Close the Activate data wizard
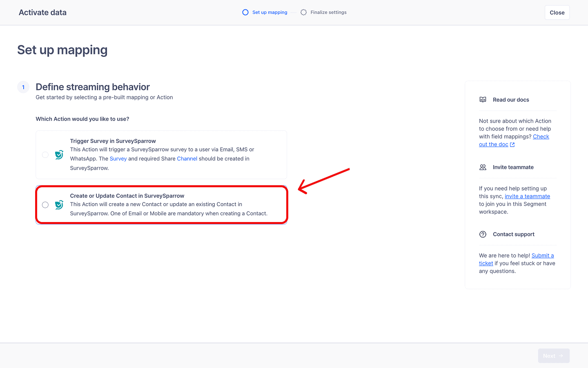Viewport: 588px width, 368px height. click(557, 13)
